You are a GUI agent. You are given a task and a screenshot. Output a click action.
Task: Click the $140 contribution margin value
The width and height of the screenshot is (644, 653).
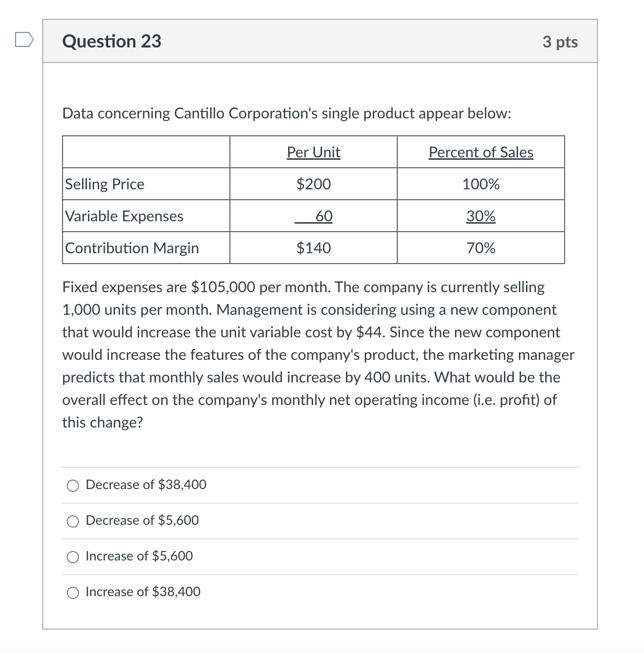[313, 248]
